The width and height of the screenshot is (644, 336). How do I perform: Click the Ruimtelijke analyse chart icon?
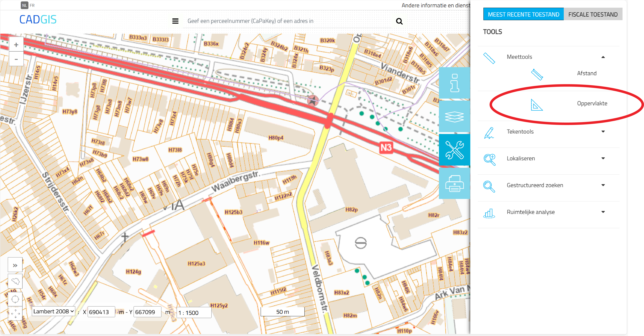pyautogui.click(x=489, y=213)
